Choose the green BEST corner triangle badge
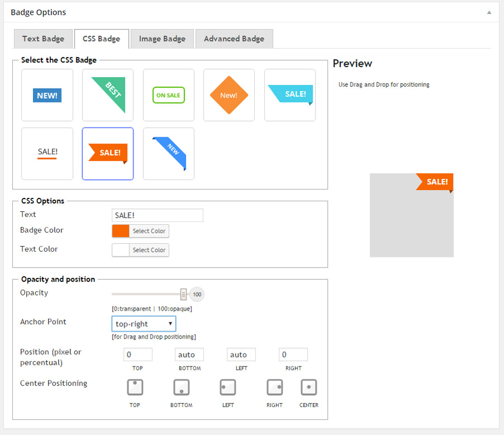The image size is (504, 435). (x=108, y=95)
